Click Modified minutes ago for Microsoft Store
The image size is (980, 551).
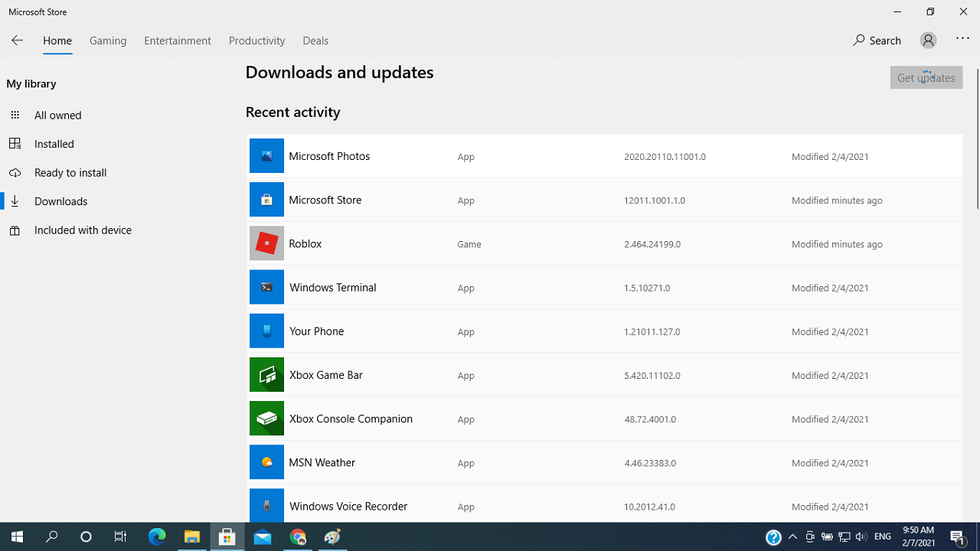(837, 201)
